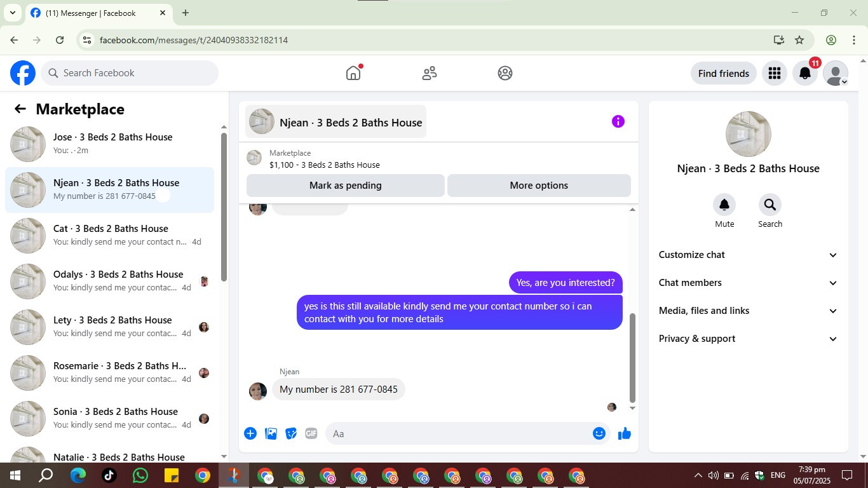Expand the Chat members section
Viewport: 868px width, 488px height.
(748, 283)
